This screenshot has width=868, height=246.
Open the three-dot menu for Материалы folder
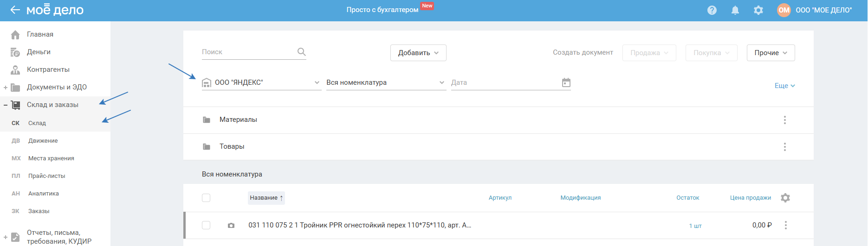[x=785, y=120]
